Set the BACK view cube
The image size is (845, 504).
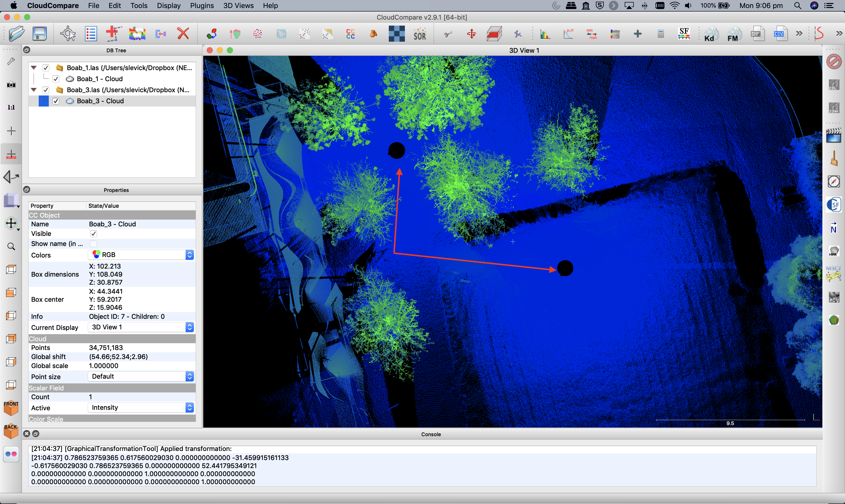(x=11, y=431)
